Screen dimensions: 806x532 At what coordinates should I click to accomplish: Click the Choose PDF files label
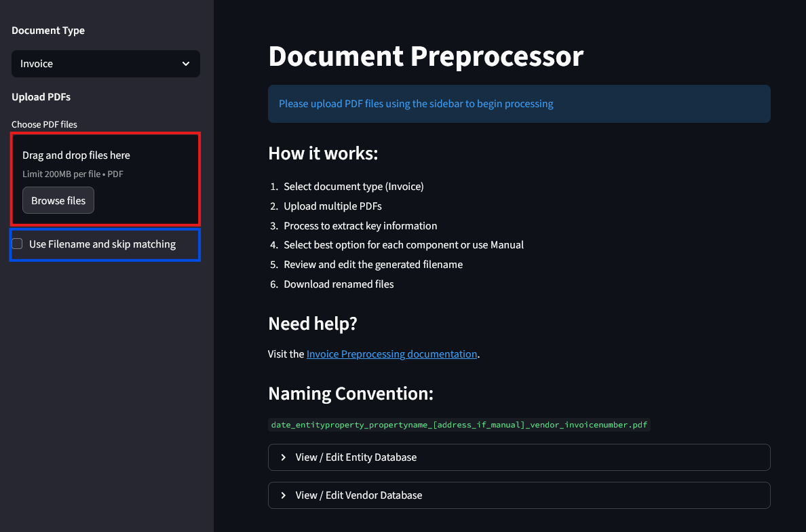coord(44,124)
